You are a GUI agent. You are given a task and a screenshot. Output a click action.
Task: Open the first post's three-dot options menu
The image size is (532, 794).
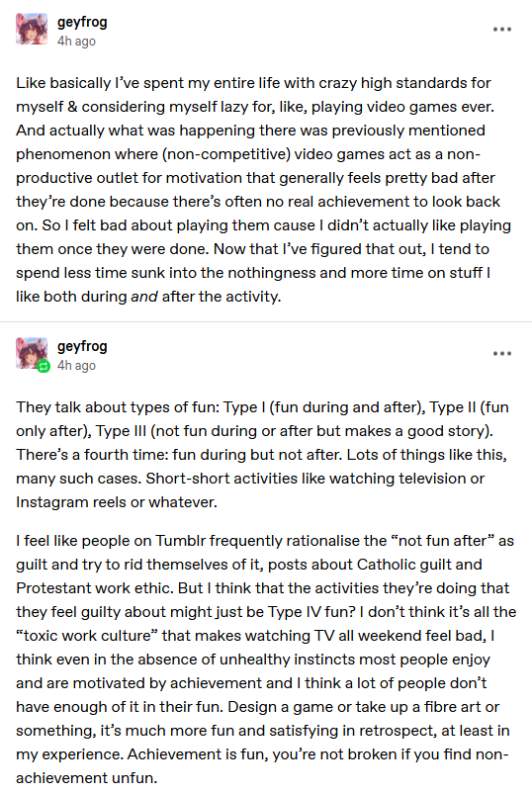(502, 30)
